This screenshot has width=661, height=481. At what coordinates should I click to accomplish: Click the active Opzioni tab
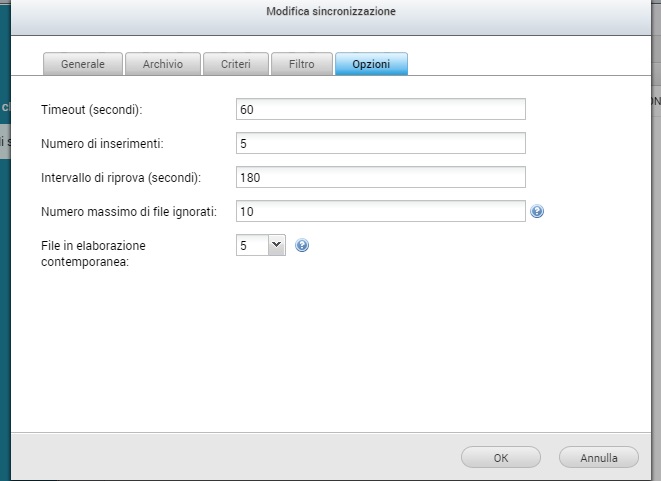[371, 64]
